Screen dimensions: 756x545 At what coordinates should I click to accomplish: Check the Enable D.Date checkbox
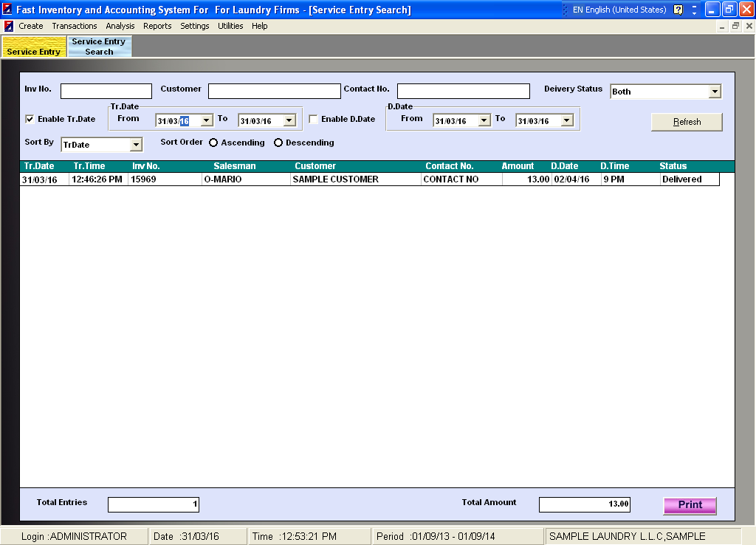pos(314,119)
